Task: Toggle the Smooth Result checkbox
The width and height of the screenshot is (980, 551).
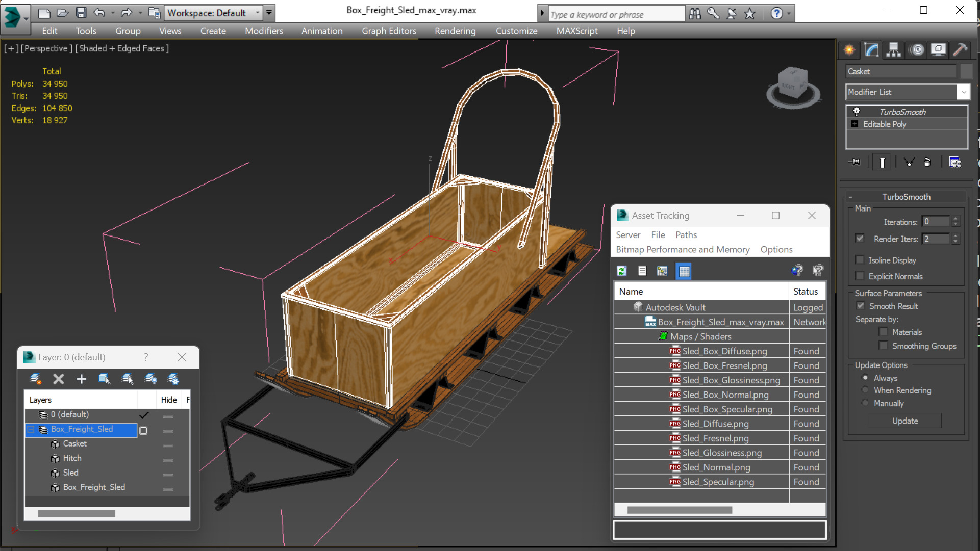Action: [861, 306]
